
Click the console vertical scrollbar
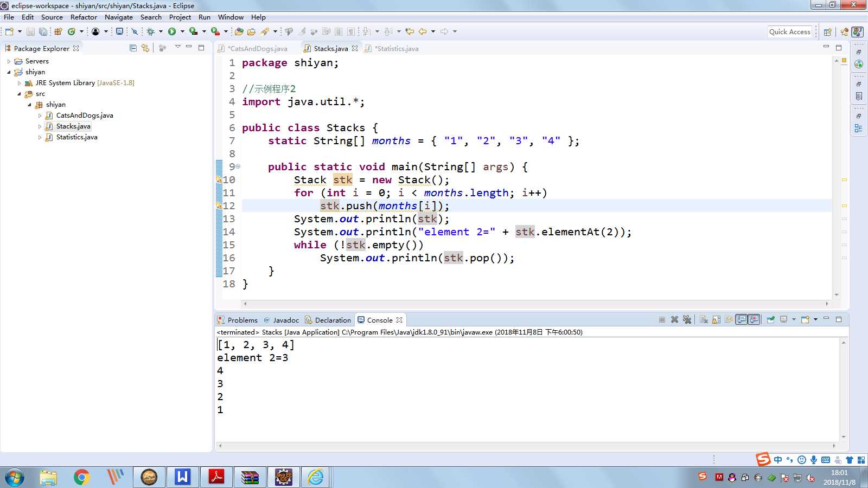tap(844, 389)
